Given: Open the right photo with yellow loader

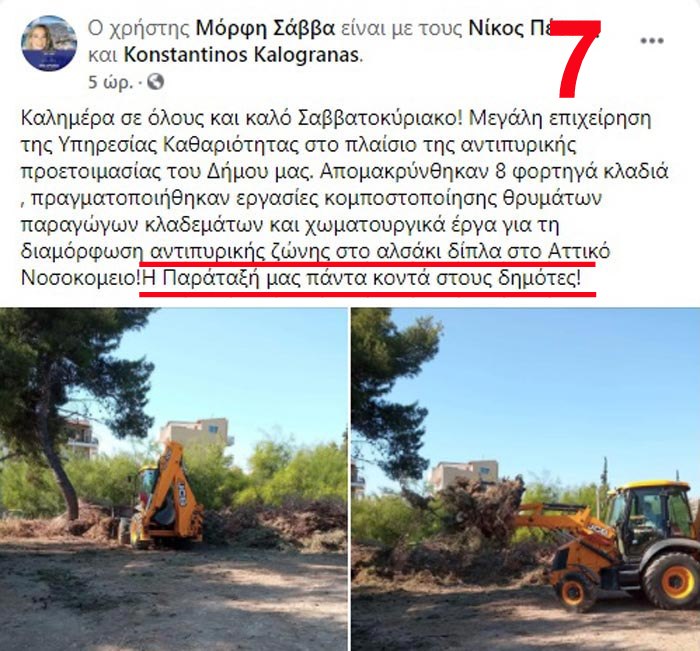Looking at the screenshot, I should (x=525, y=479).
